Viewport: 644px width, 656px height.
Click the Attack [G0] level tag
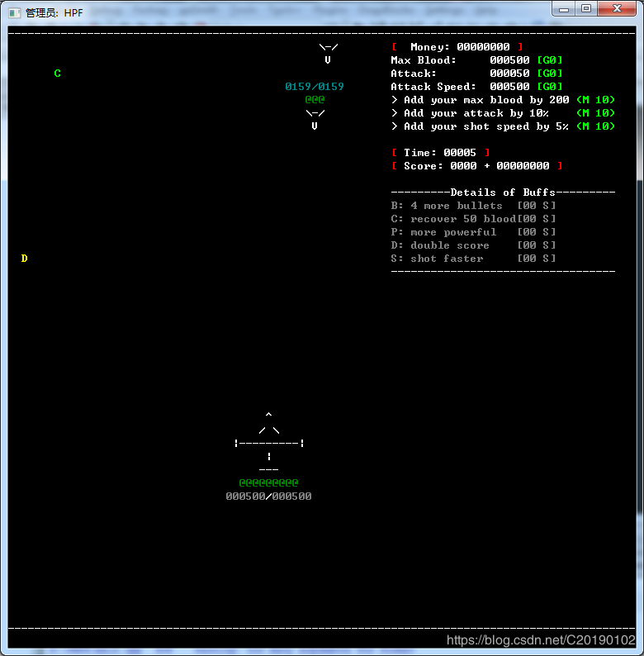(x=550, y=74)
